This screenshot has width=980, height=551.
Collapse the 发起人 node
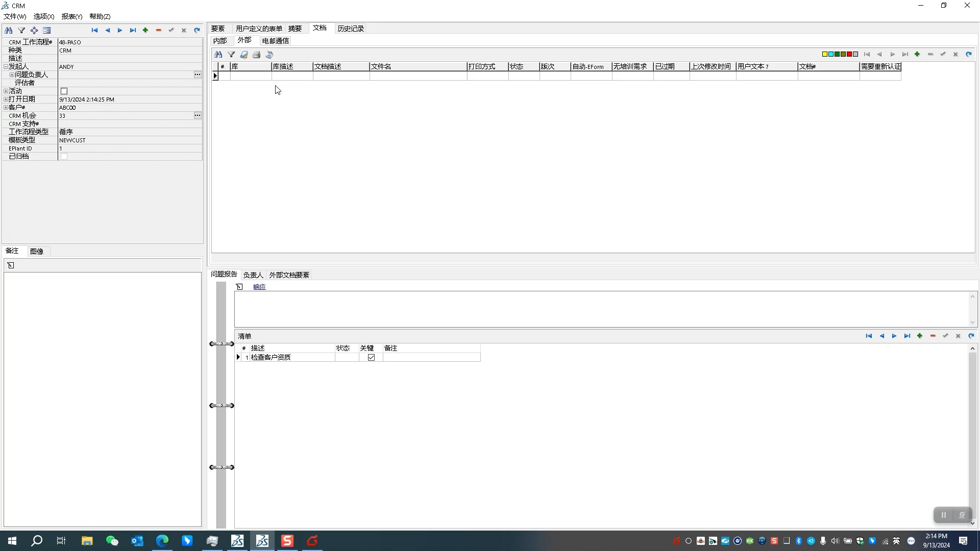(6, 67)
